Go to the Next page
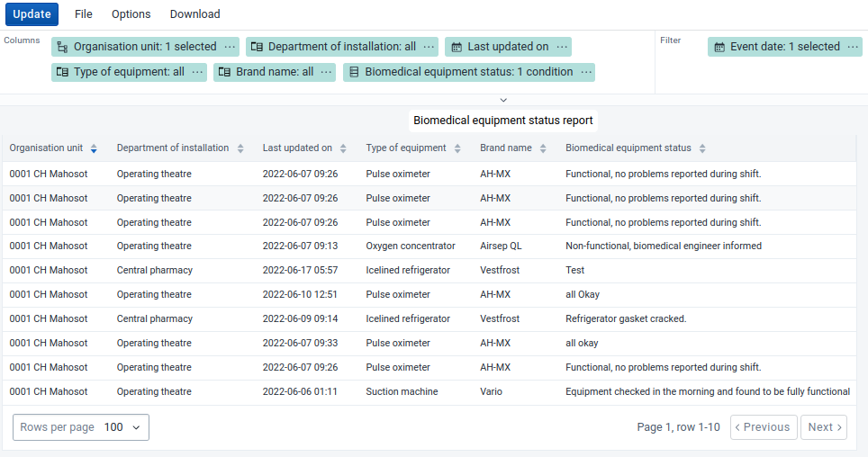 point(824,427)
